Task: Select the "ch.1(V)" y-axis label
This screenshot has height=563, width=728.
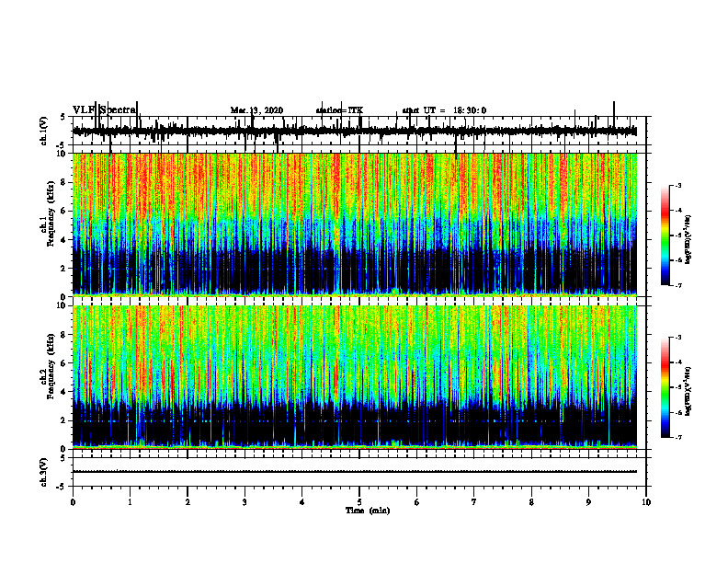Action: pos(44,131)
